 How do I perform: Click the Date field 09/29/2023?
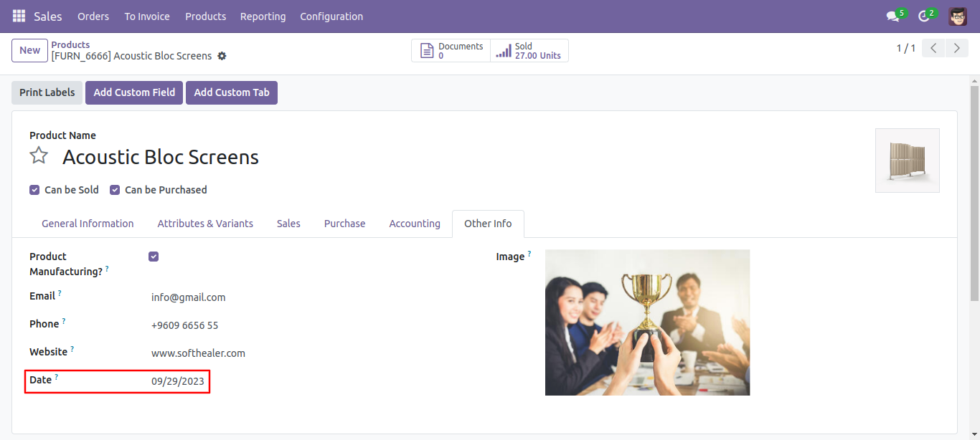[178, 381]
